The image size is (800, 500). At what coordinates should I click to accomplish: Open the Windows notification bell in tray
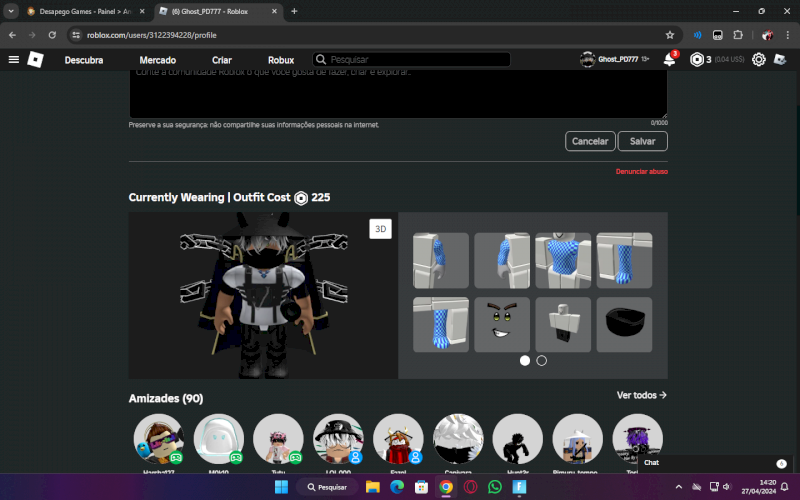tap(785, 487)
